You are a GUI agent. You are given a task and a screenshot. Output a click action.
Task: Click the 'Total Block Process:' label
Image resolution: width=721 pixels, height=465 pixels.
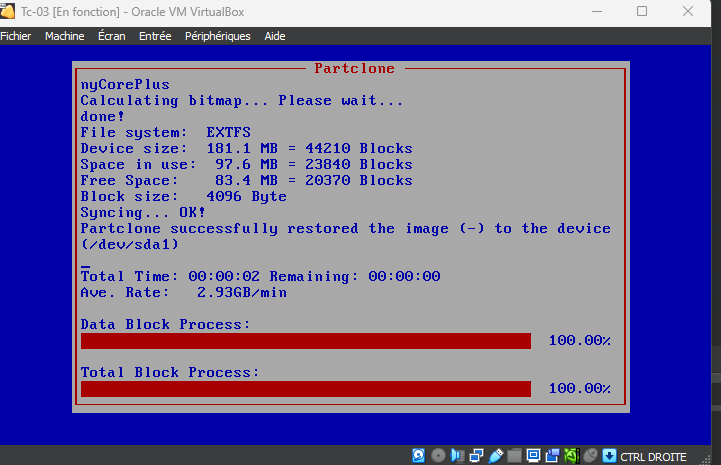point(170,372)
